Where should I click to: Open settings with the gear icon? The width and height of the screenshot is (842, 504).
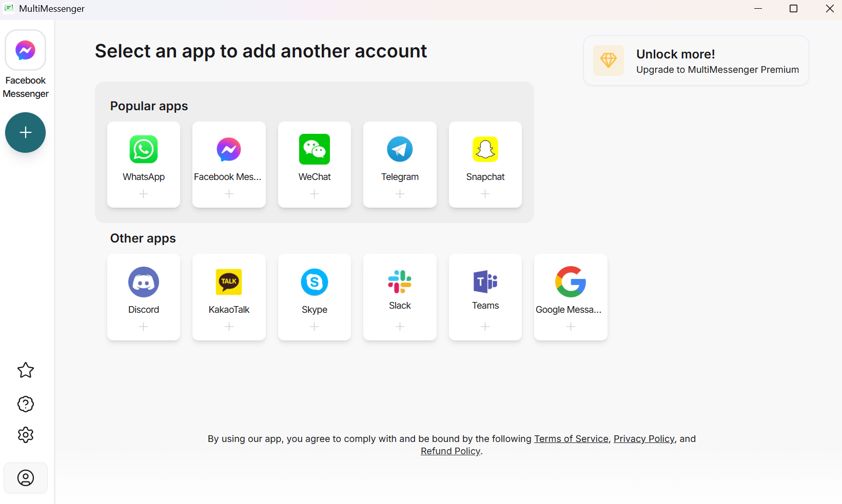tap(26, 435)
